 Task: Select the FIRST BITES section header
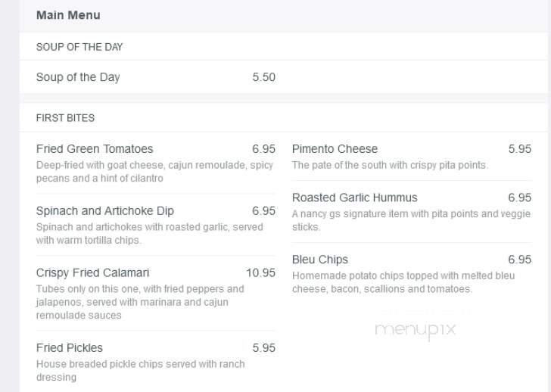(x=65, y=117)
